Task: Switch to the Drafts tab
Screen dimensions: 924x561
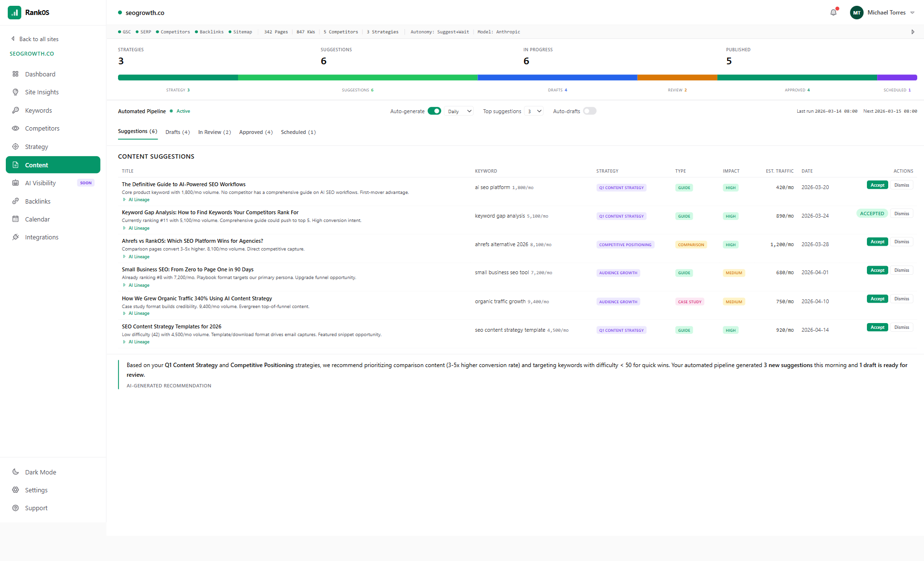Action: [177, 132]
